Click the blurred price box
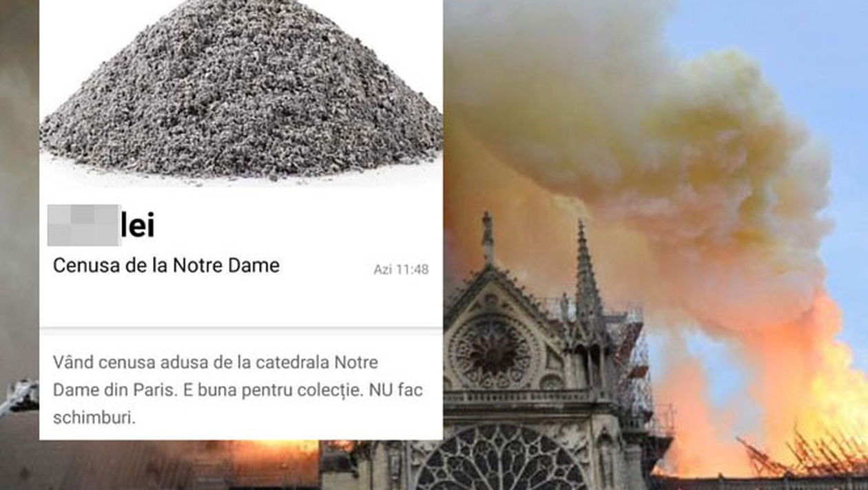The width and height of the screenshot is (868, 490). pos(84,225)
